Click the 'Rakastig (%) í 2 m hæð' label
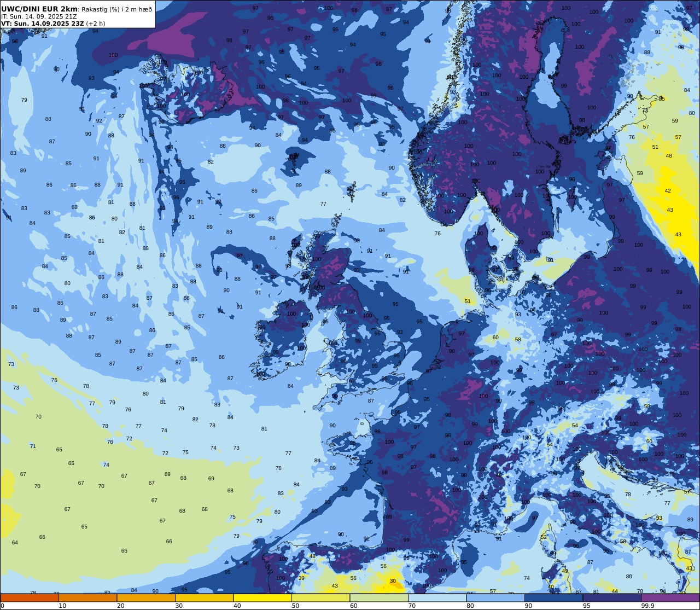700x610 pixels. [x=116, y=9]
